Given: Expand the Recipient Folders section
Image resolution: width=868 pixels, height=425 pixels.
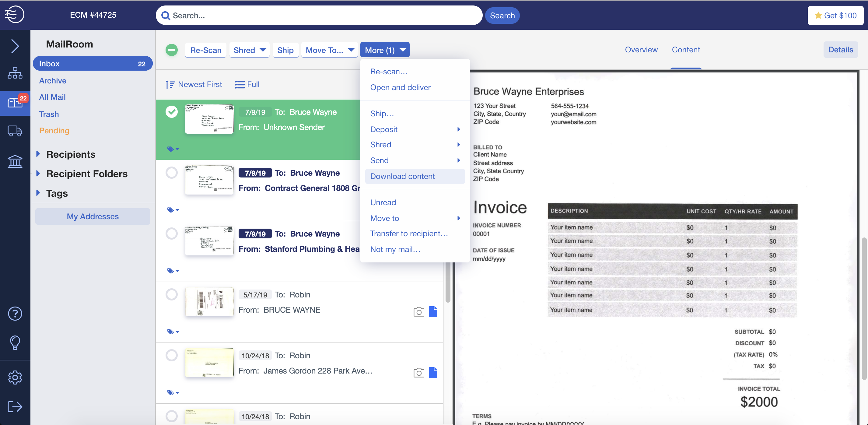Looking at the screenshot, I should [x=38, y=174].
